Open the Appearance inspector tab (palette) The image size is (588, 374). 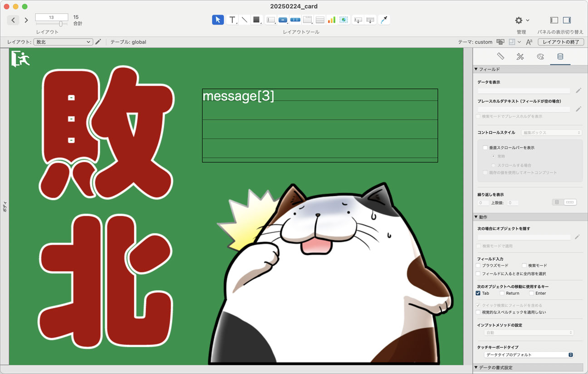[540, 56]
